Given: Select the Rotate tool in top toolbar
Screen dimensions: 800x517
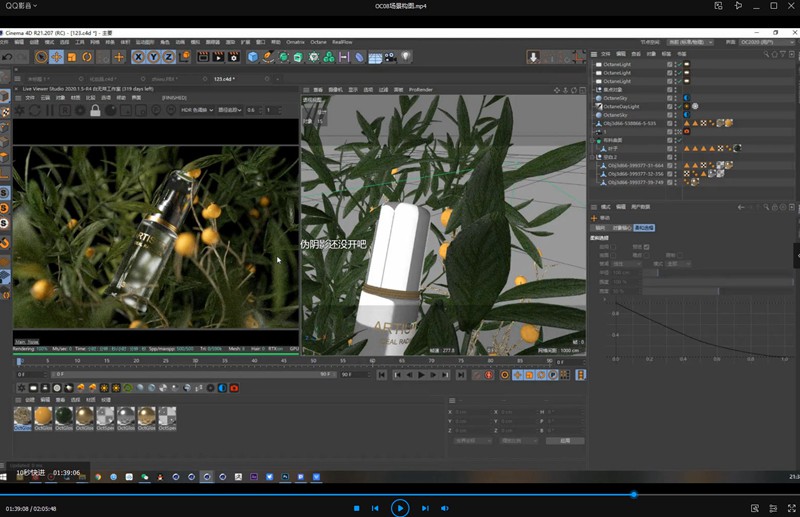Looking at the screenshot, I should (87, 57).
